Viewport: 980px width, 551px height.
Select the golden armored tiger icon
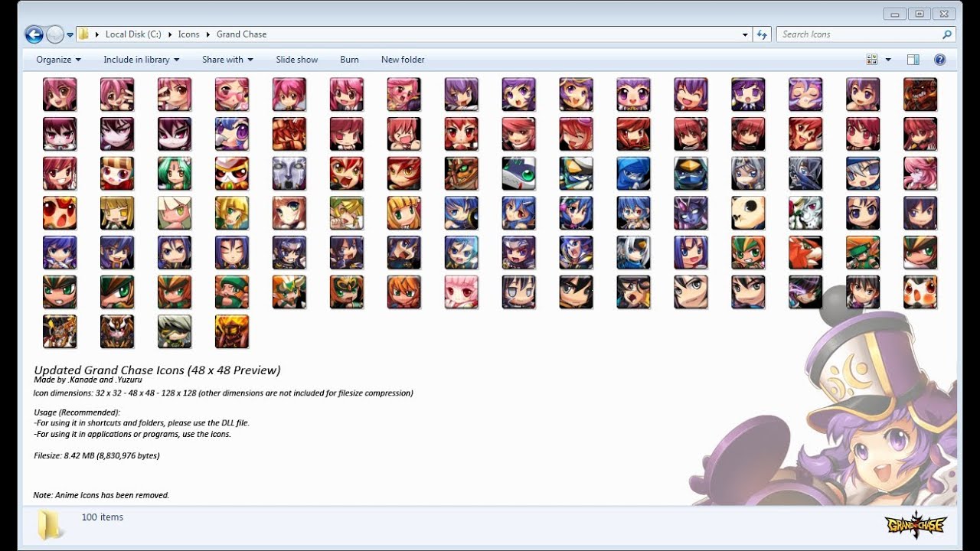117,331
